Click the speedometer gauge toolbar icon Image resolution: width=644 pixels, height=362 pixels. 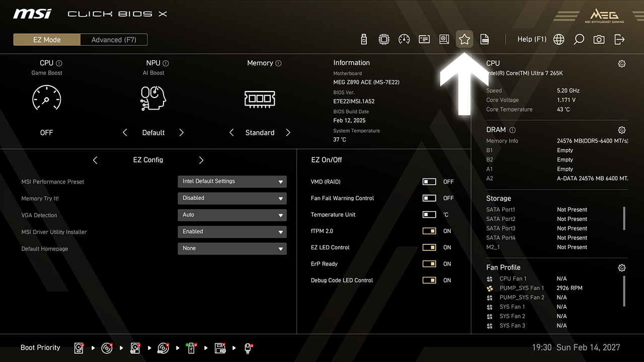point(404,39)
